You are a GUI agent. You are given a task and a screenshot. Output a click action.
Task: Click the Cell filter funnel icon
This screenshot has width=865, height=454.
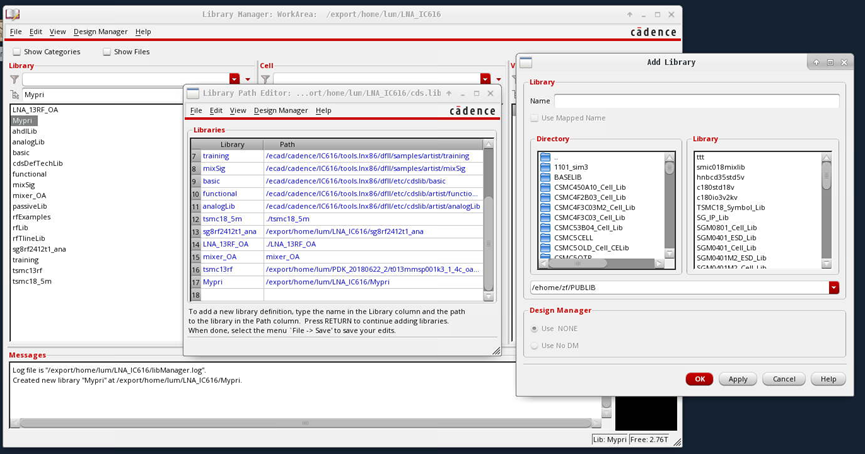[x=266, y=79]
